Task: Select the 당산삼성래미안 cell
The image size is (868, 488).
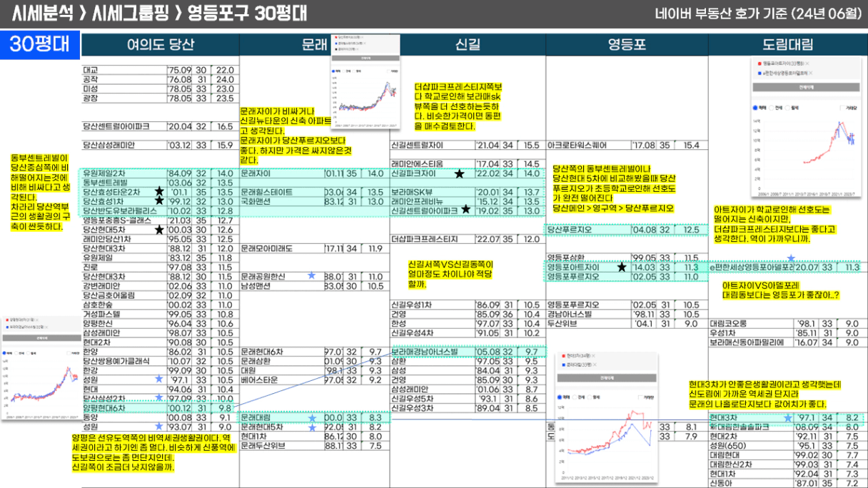Action: (124, 146)
